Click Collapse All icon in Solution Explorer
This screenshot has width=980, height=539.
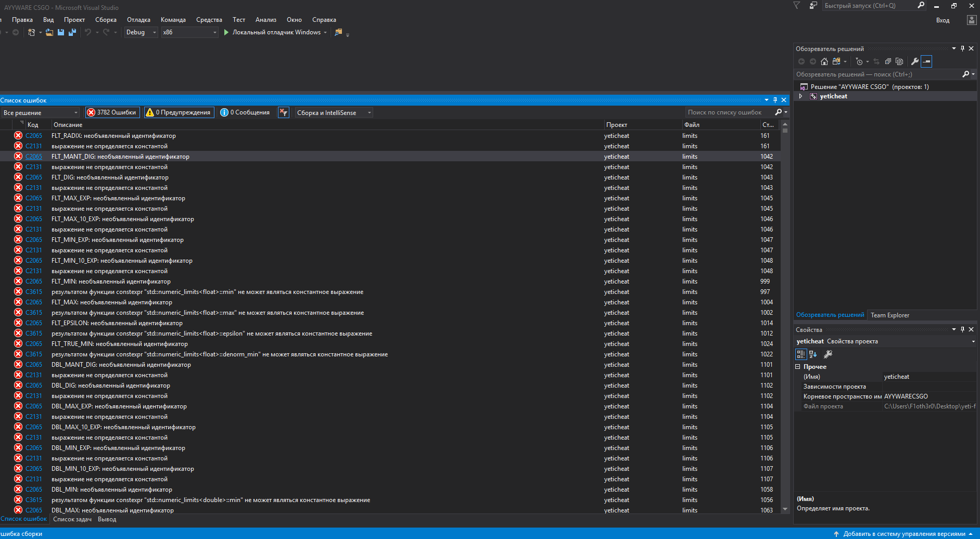(x=888, y=61)
